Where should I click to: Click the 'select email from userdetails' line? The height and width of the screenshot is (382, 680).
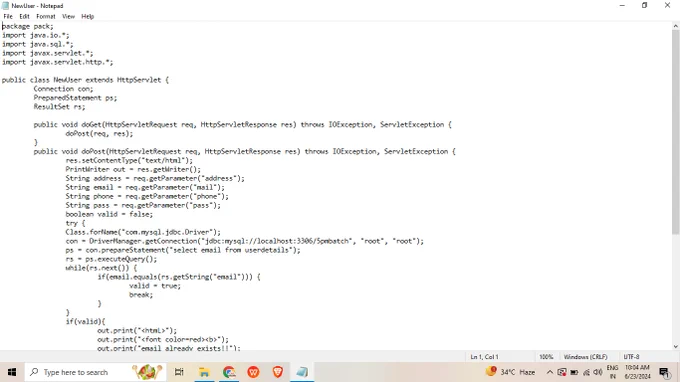(183, 250)
